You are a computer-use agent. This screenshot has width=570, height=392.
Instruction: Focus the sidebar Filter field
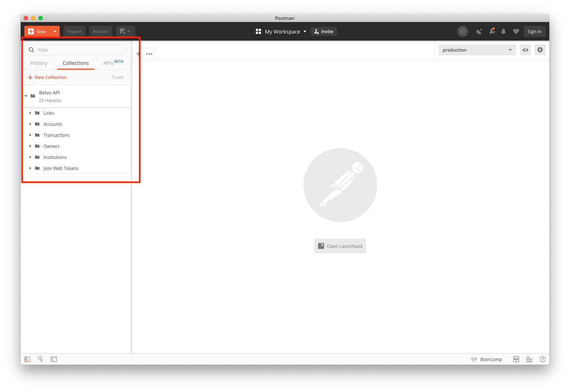pyautogui.click(x=76, y=50)
